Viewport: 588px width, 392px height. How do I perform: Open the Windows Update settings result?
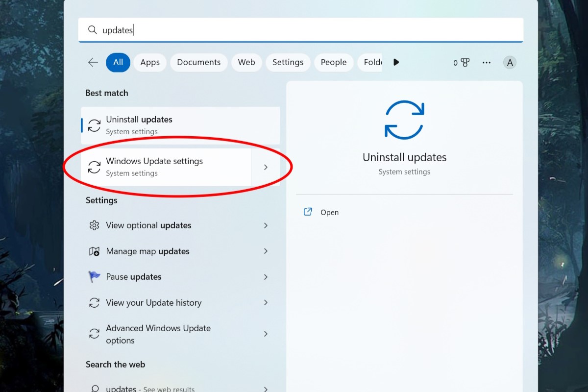(x=166, y=167)
